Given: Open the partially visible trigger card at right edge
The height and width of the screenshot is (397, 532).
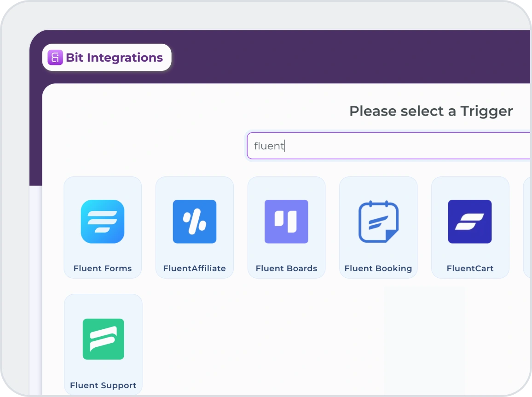Looking at the screenshot, I should tap(527, 228).
